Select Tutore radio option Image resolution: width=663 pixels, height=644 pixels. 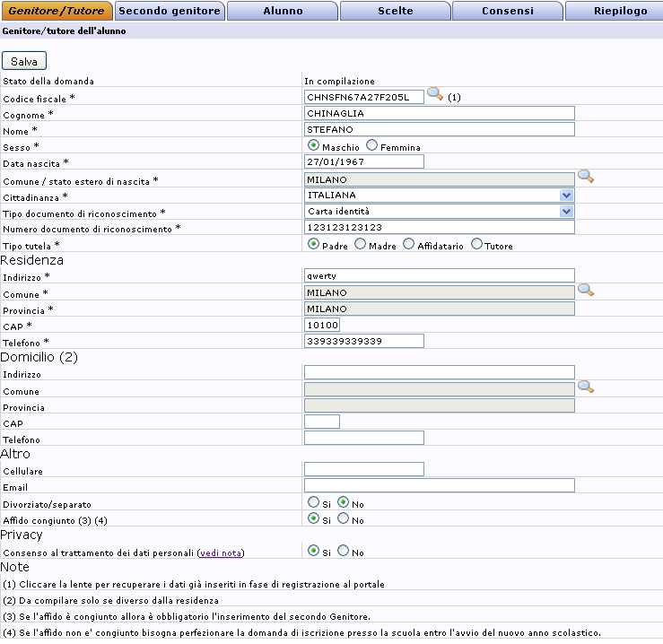[x=476, y=244]
